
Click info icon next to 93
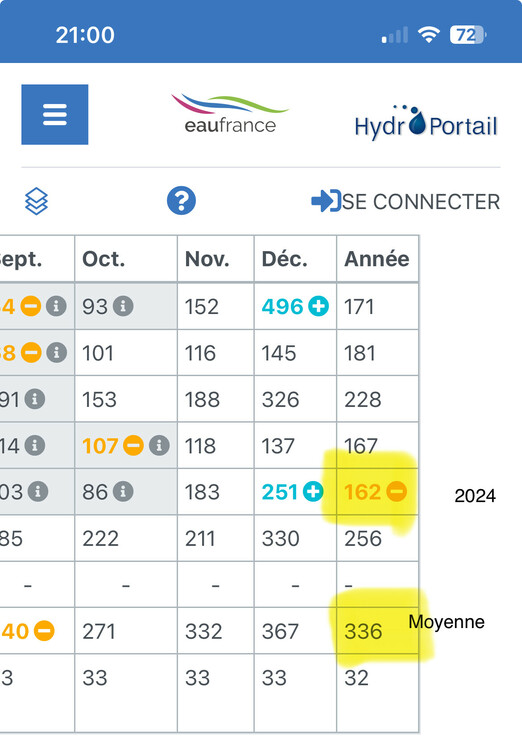pyautogui.click(x=123, y=306)
